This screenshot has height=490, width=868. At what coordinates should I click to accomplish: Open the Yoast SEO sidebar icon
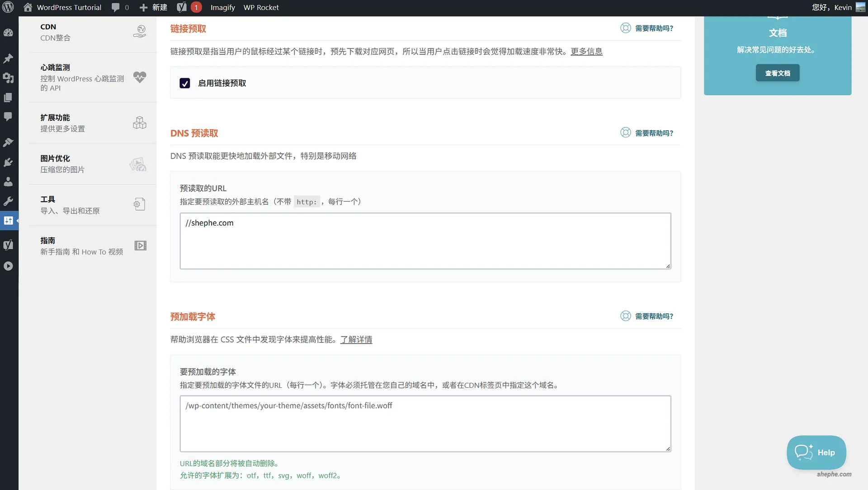[x=8, y=245]
